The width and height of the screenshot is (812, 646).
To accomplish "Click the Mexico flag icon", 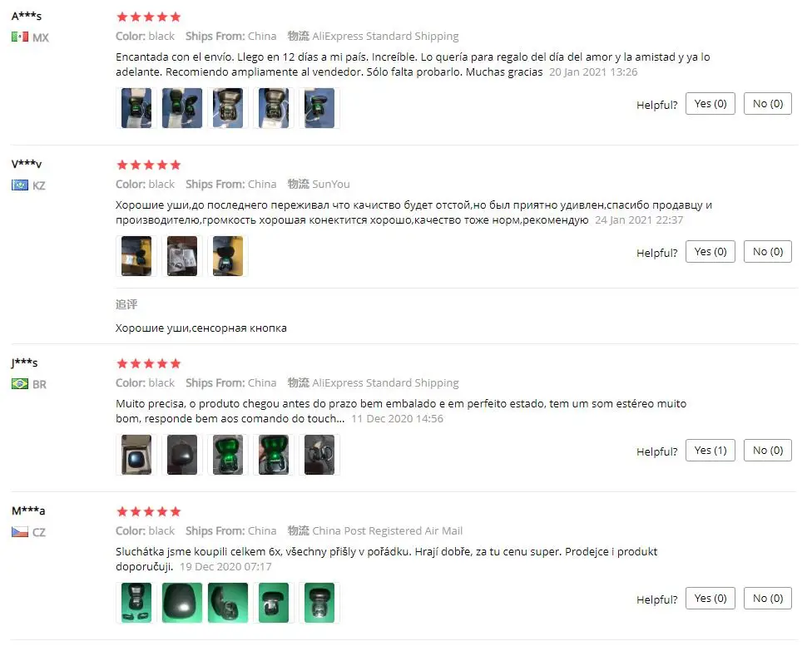I will [x=20, y=37].
